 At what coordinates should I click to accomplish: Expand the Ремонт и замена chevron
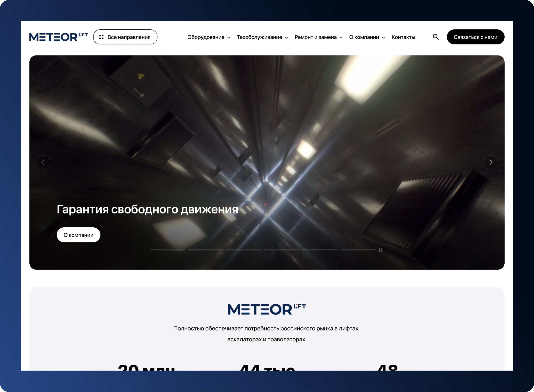pos(341,38)
